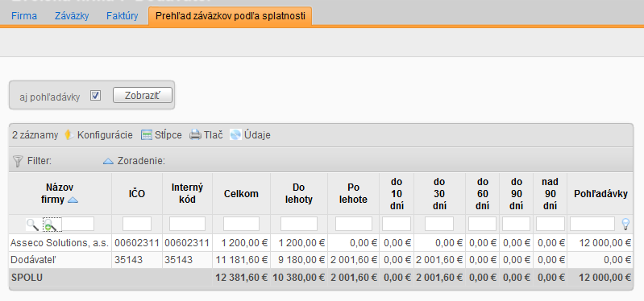Image resolution: width=644 pixels, height=301 pixels.
Task: Focus the do 60 dní filter input
Action: [x=482, y=224]
